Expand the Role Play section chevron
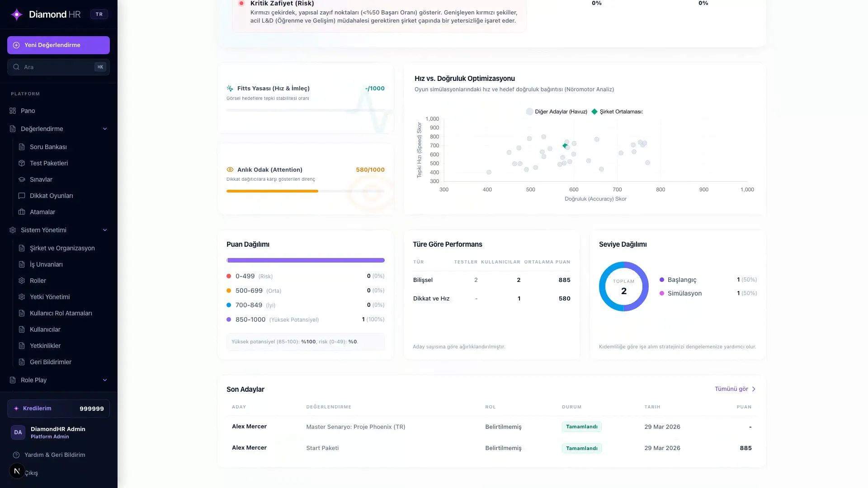This screenshot has width=868, height=488. coord(105,380)
